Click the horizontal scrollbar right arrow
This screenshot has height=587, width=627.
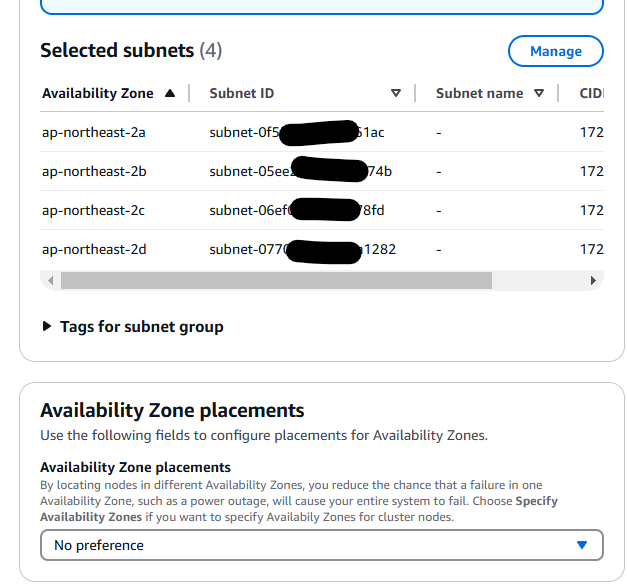pyautogui.click(x=593, y=281)
